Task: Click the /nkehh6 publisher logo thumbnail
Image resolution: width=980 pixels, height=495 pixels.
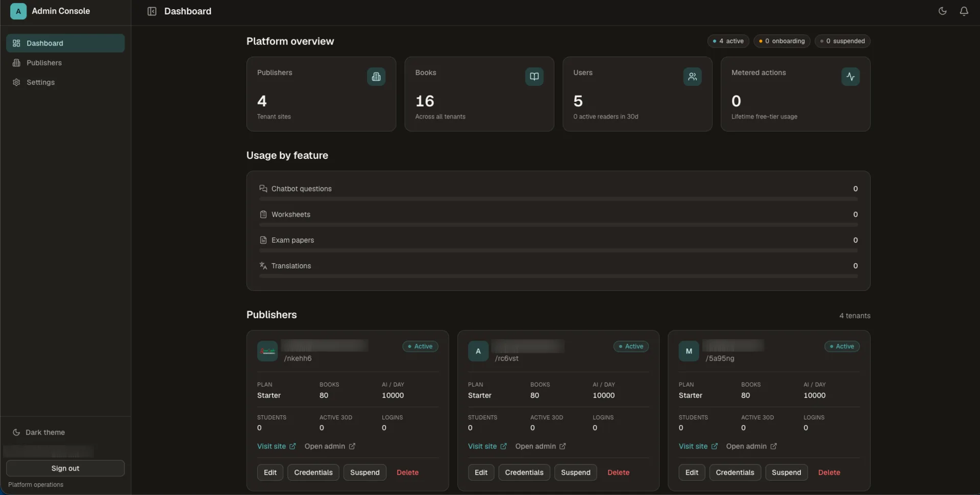Action: click(267, 351)
